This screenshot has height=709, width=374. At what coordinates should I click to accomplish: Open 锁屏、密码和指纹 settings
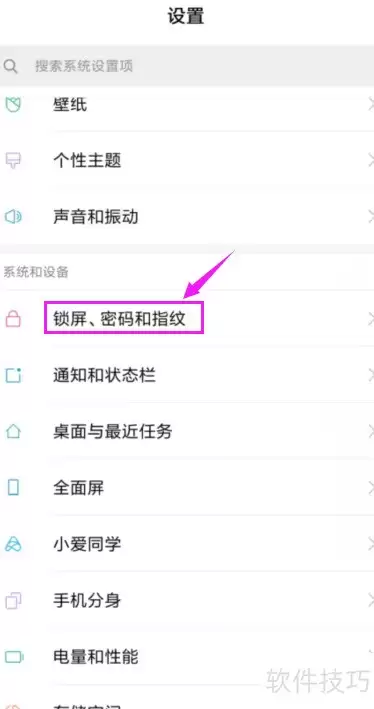coord(187,318)
